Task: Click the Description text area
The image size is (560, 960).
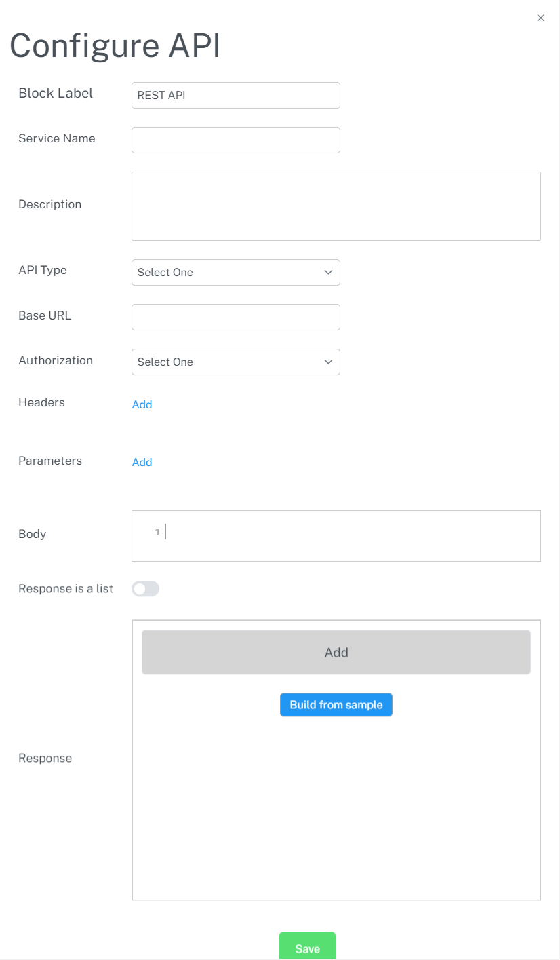Action: [336, 206]
